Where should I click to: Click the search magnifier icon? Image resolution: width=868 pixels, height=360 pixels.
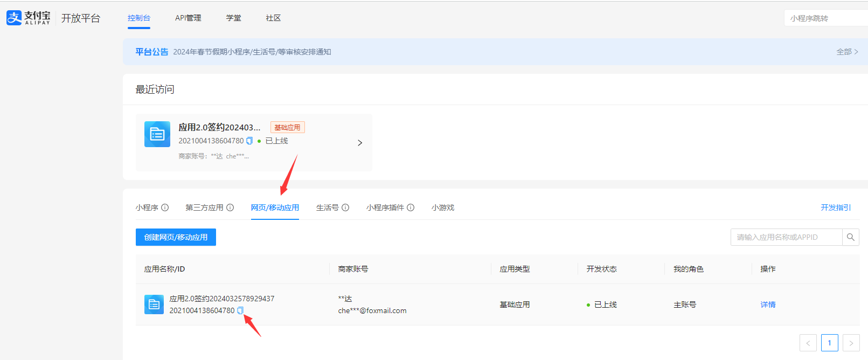(851, 237)
